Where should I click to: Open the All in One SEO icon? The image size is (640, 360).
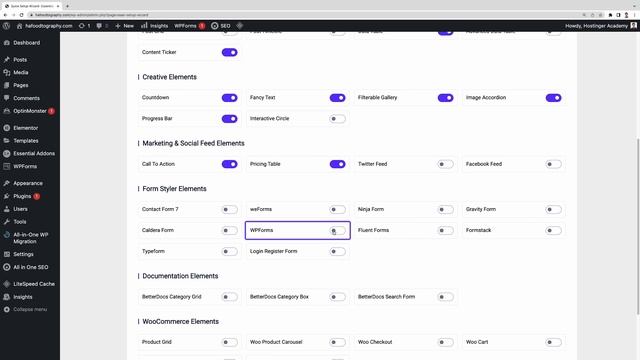coord(7,267)
